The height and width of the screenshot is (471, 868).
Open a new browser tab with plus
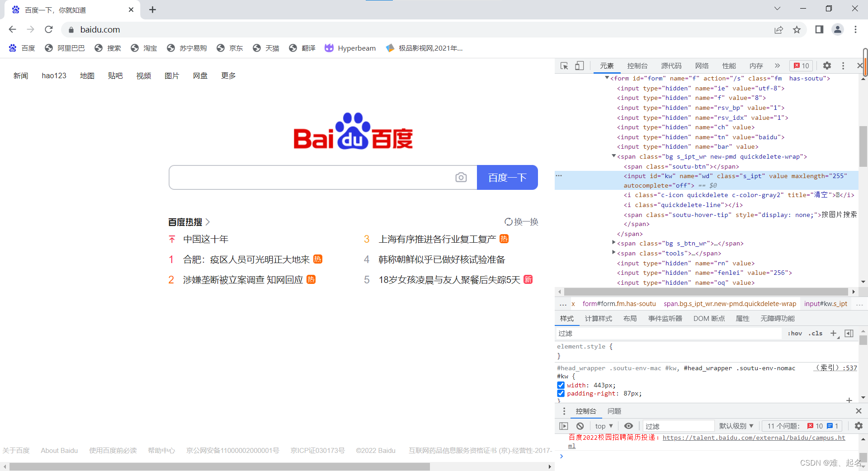click(x=152, y=9)
